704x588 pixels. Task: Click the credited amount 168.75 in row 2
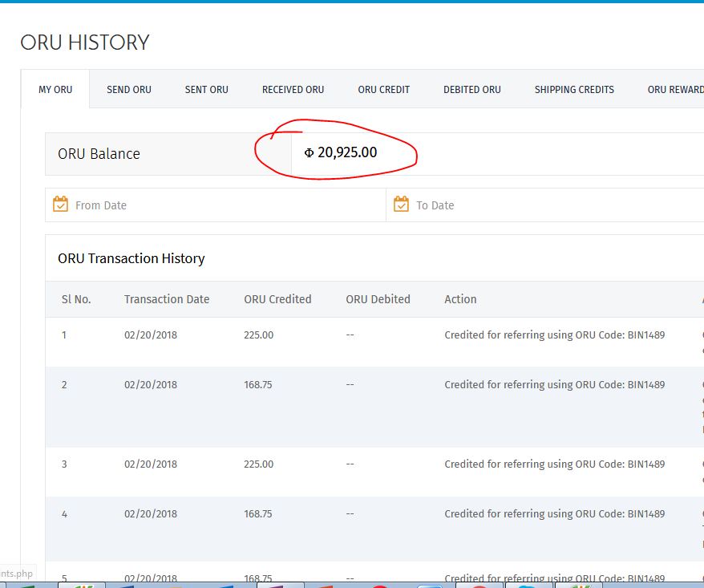point(258,384)
